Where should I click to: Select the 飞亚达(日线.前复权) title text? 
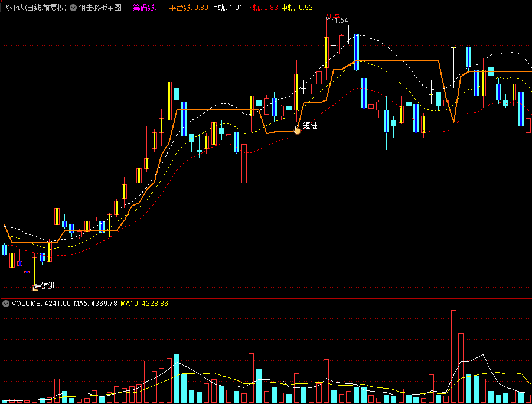[35, 8]
